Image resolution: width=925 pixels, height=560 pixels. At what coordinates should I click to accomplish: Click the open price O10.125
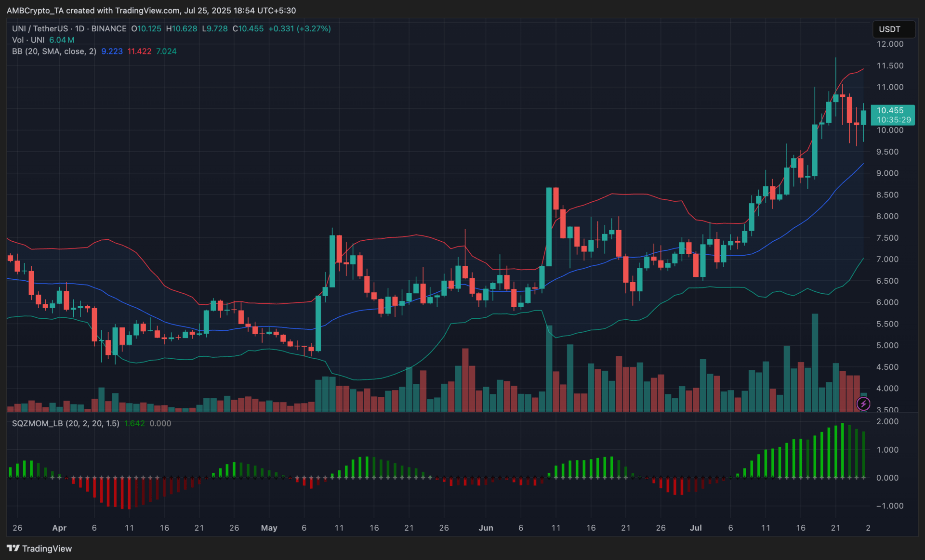click(x=146, y=29)
